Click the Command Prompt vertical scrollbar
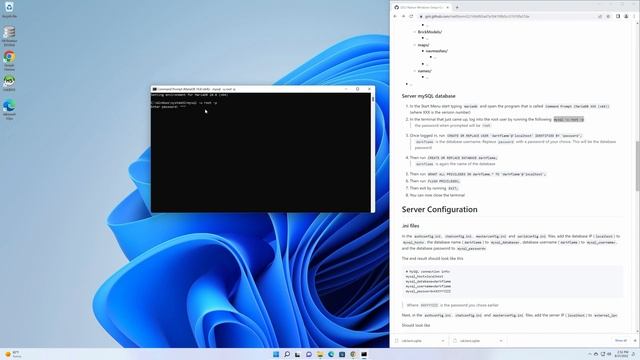The image size is (640, 360). tap(373, 152)
